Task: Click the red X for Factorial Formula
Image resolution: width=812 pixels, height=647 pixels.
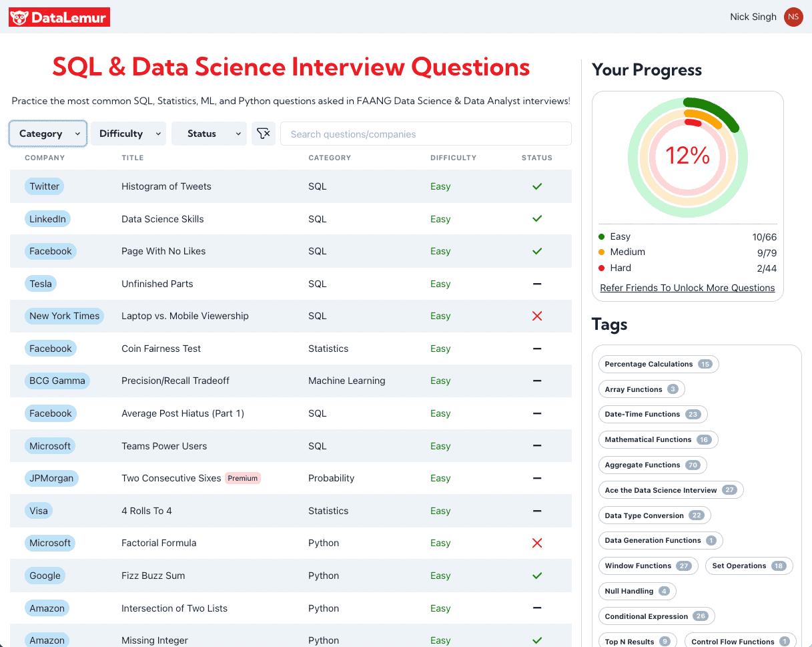Action: (537, 543)
